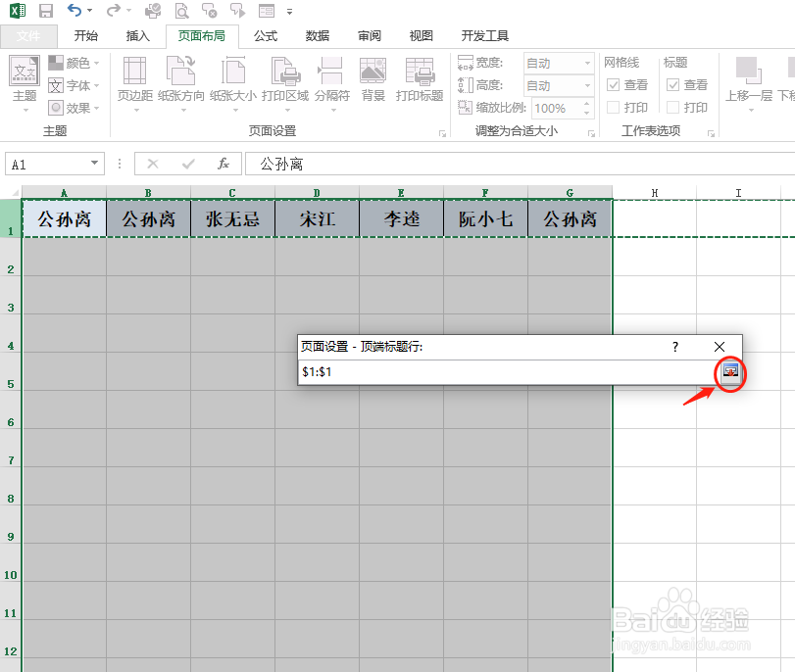The image size is (795, 672).
Task: Switch to the Formulas (公式) tab
Action: point(266,36)
